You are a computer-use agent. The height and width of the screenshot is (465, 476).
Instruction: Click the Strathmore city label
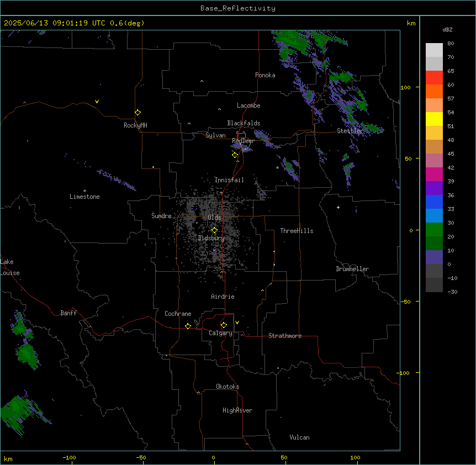(285, 336)
